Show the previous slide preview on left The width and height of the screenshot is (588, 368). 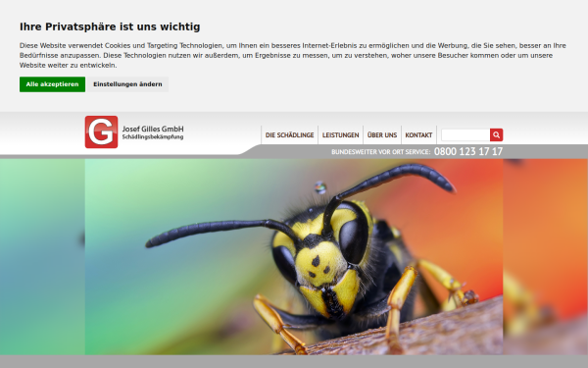click(x=42, y=256)
